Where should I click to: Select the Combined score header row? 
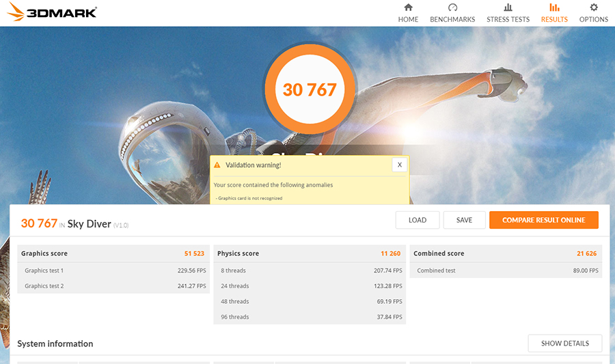click(x=506, y=253)
